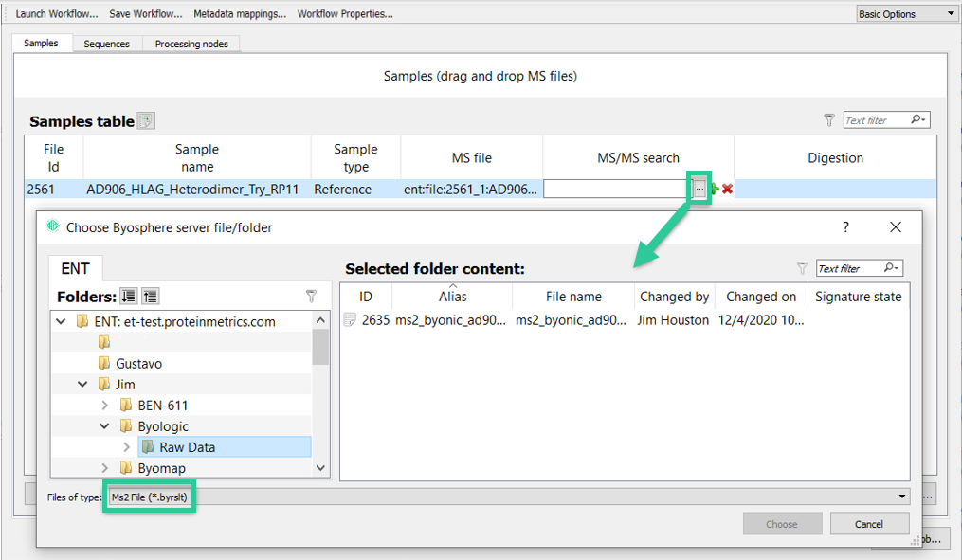The image size is (962, 560).
Task: Collapse the ENT: et-test.proteinmetrics.com node
Action: tap(61, 321)
